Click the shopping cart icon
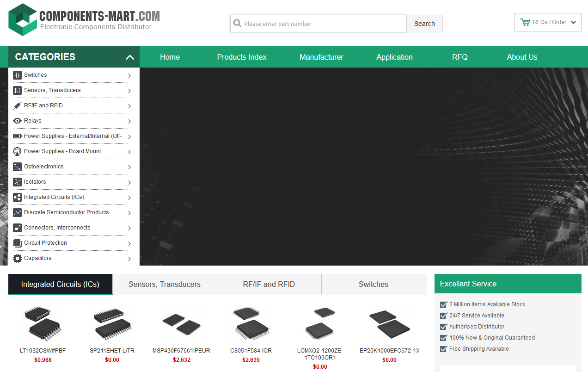The width and height of the screenshot is (588, 372). 525,22
